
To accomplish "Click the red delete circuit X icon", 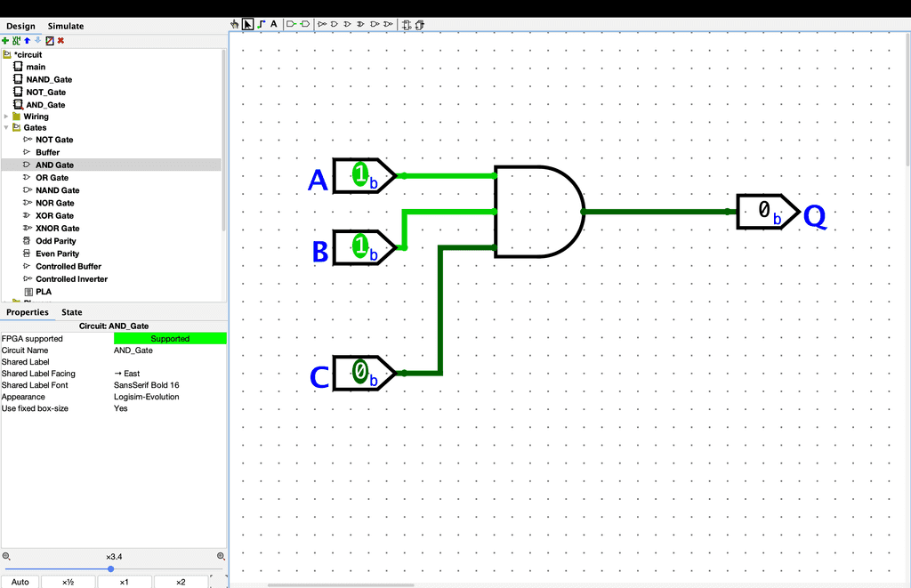I will [60, 40].
